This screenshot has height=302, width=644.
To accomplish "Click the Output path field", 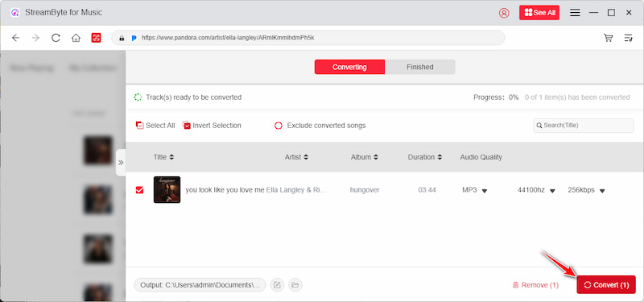I will [200, 285].
